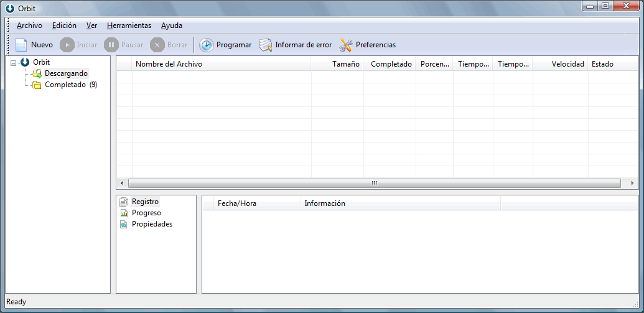This screenshot has width=644, height=313.
Task: Click the Preferencias tools icon
Action: [x=346, y=45]
